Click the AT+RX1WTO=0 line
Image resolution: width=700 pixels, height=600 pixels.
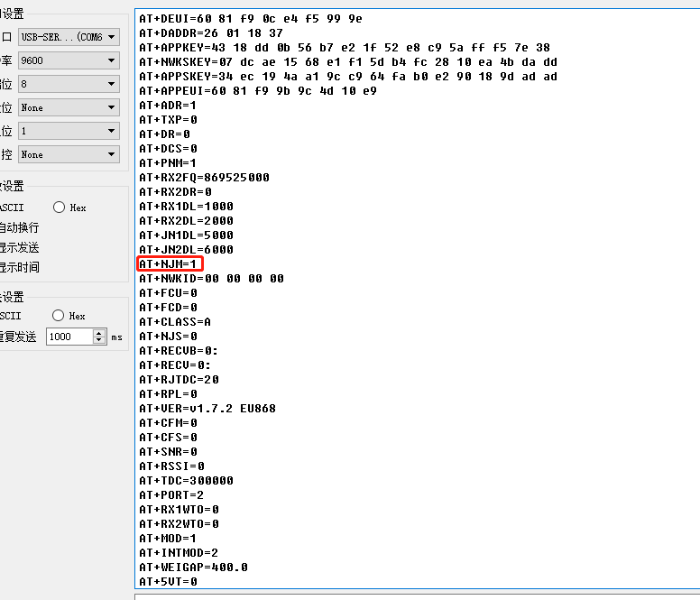pos(179,510)
